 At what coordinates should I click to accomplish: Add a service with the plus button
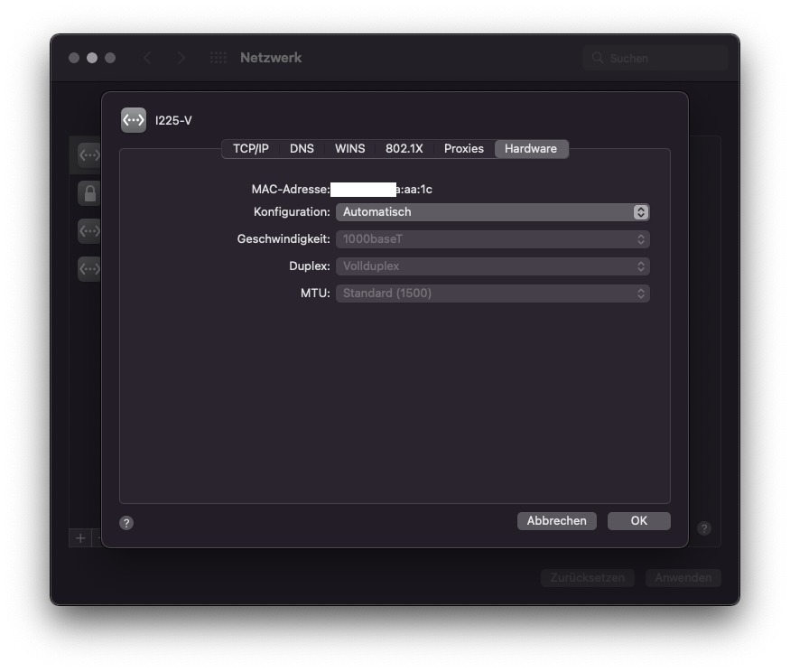[x=80, y=538]
